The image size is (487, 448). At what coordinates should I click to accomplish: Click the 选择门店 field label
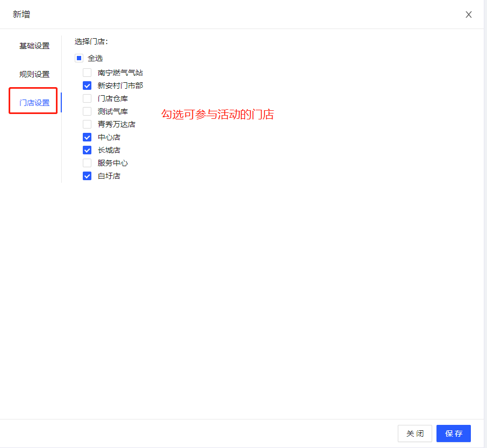[x=91, y=41]
